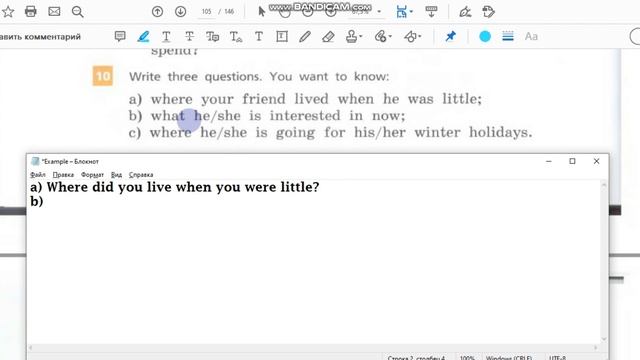Viewport: 640px width, 360px height.
Task: Select the highlight text tool
Action: point(143,36)
